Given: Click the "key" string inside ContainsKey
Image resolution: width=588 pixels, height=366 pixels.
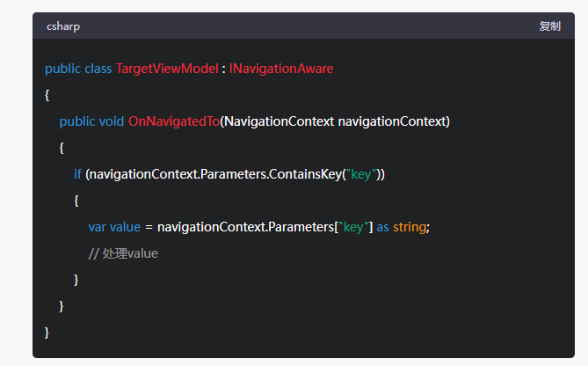Looking at the screenshot, I should [361, 174].
